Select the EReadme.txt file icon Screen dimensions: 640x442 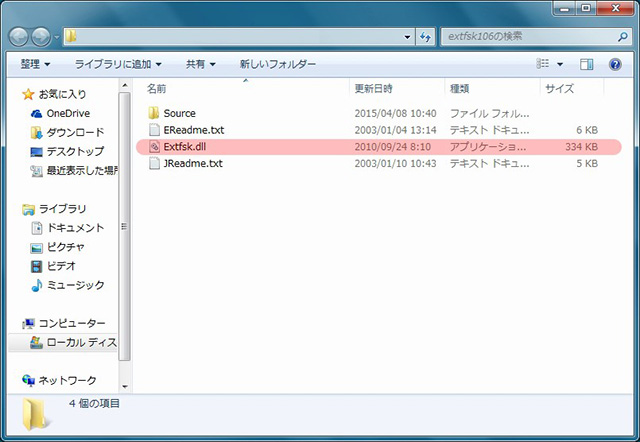(154, 130)
